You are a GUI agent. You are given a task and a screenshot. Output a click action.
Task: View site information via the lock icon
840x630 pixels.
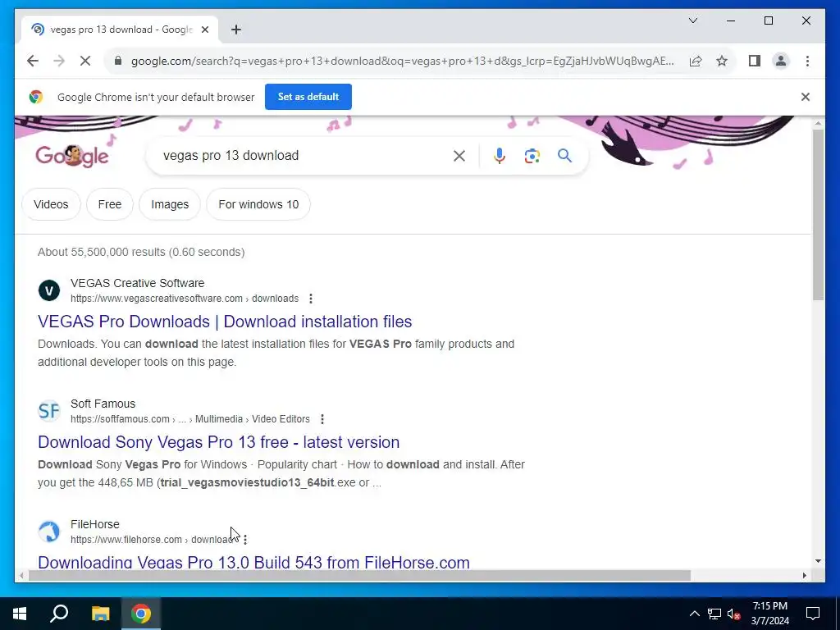[x=118, y=61]
